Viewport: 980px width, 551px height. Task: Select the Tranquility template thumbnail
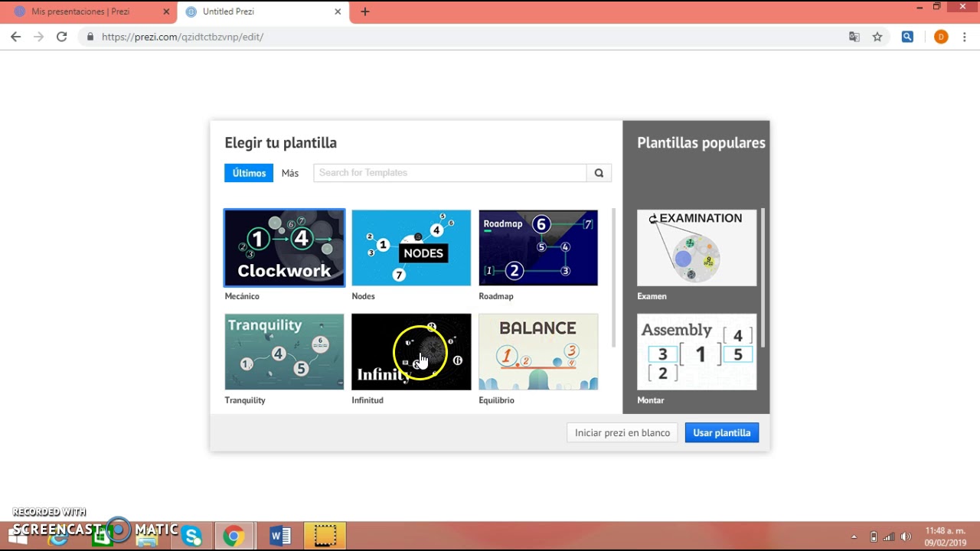[285, 352]
